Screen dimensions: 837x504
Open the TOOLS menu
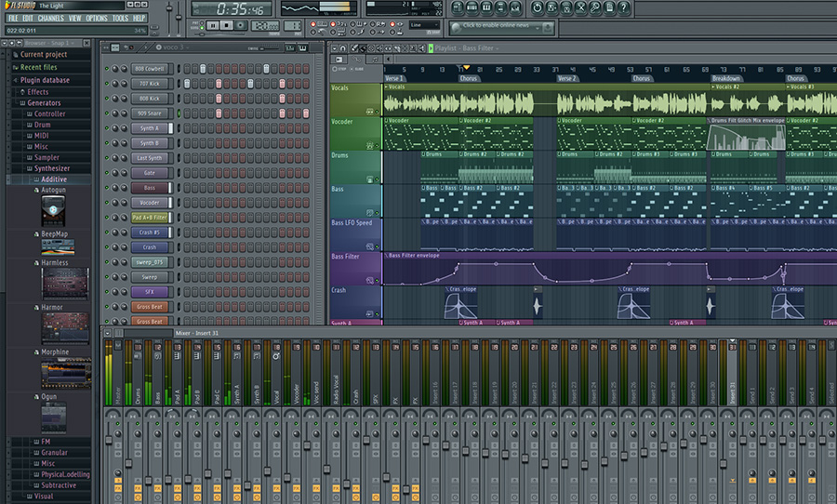120,19
